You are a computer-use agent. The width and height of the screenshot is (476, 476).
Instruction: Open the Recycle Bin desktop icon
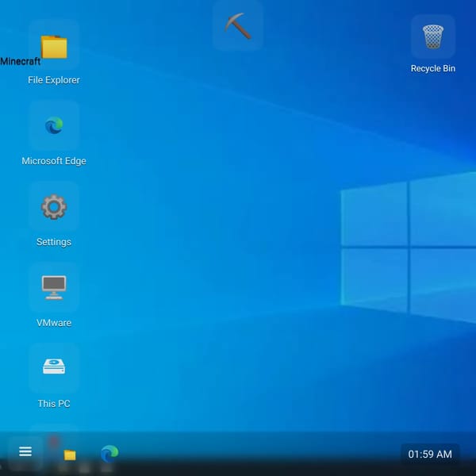[433, 36]
